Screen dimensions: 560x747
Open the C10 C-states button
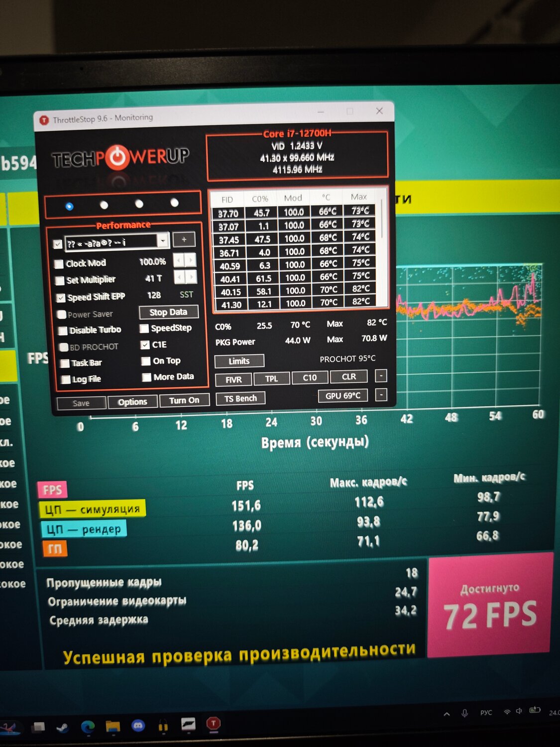coord(310,377)
